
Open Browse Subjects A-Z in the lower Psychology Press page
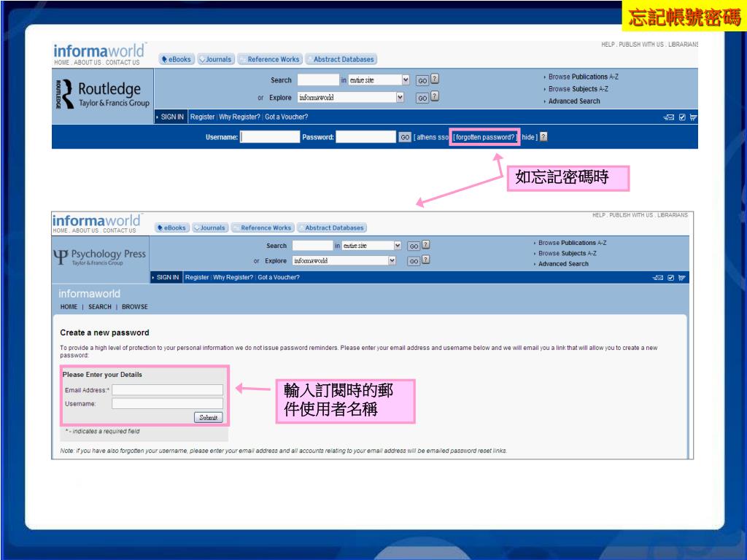click(x=568, y=253)
